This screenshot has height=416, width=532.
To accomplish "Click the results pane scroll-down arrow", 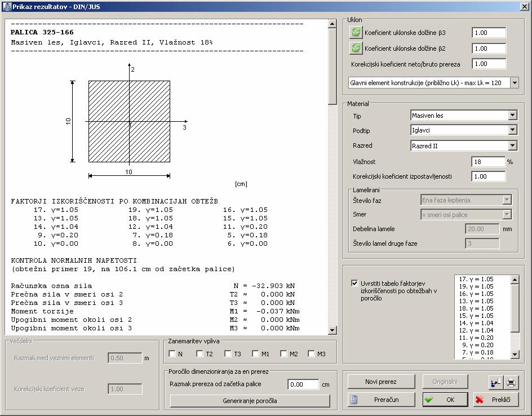I will click(x=332, y=330).
